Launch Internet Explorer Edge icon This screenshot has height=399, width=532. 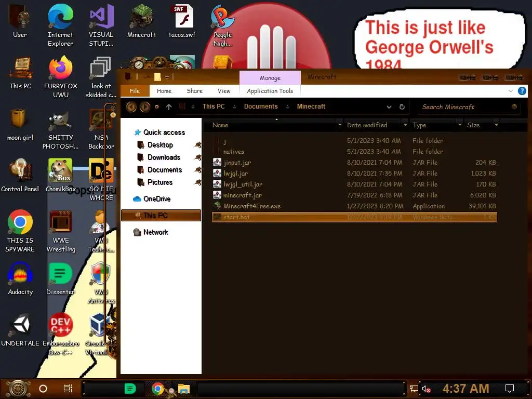pos(60,25)
